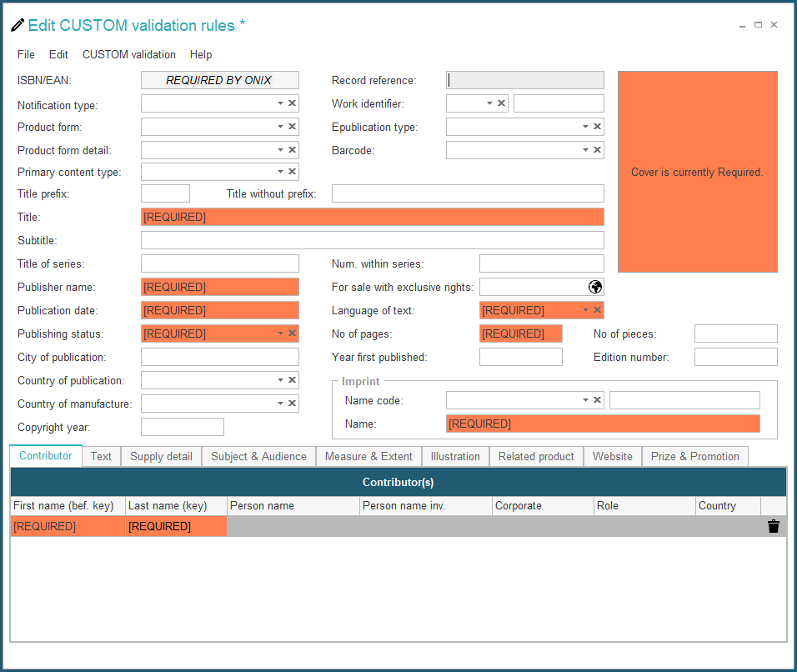Viewport: 797px width, 672px height.
Task: Toggle No of pages required field
Action: pyautogui.click(x=521, y=334)
